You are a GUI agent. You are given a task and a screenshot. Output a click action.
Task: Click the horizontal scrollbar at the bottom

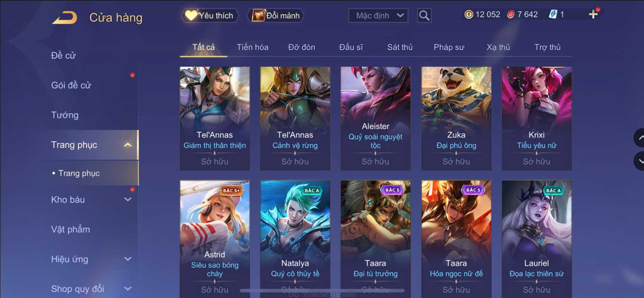pyautogui.click(x=322, y=291)
